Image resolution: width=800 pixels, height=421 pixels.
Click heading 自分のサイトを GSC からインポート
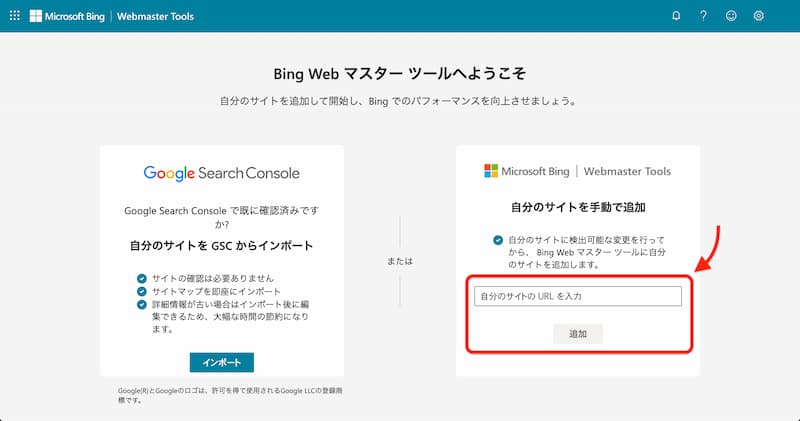click(221, 245)
